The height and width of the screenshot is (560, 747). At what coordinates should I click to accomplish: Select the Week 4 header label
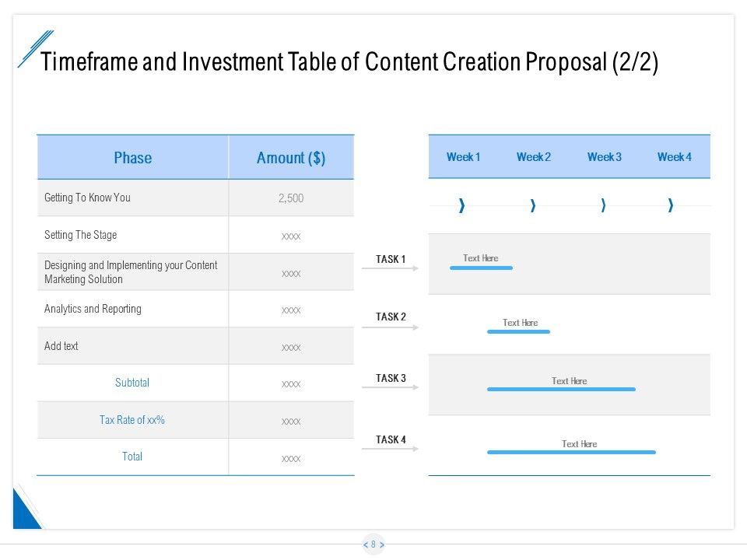click(x=674, y=156)
